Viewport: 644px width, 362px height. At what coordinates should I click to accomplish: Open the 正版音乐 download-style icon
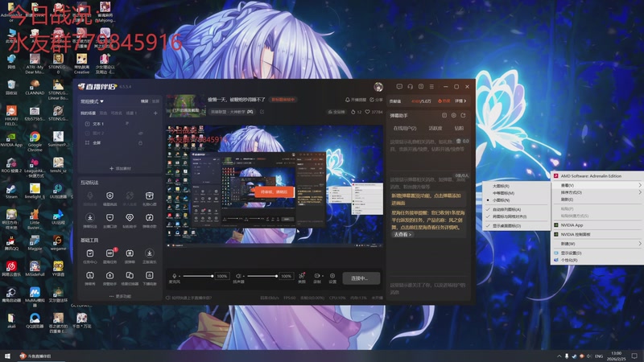pyautogui.click(x=149, y=253)
